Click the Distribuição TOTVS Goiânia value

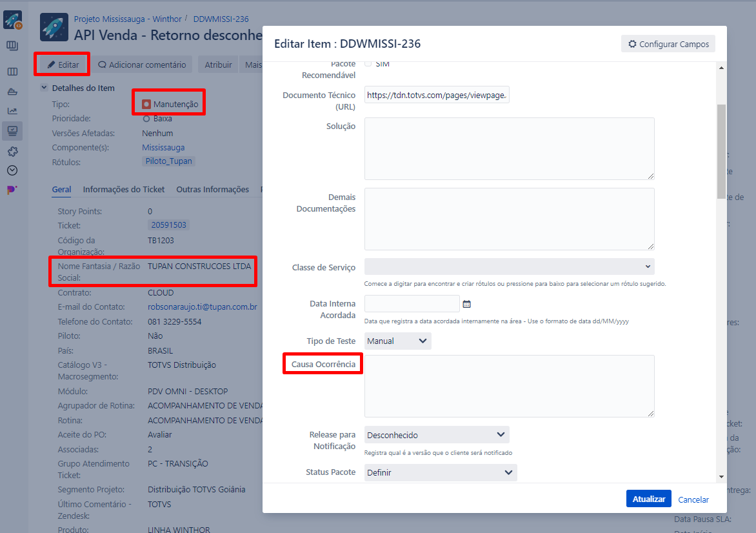coord(197,489)
